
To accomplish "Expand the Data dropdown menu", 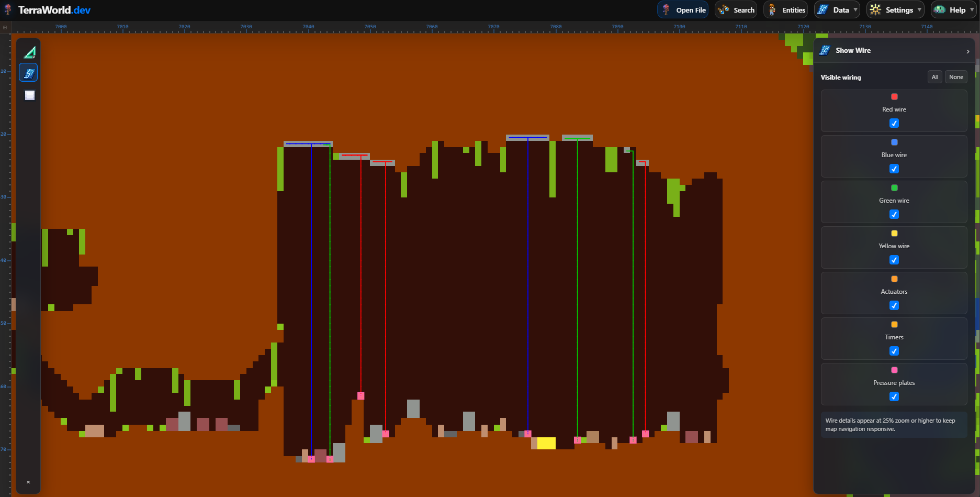I will tap(837, 10).
